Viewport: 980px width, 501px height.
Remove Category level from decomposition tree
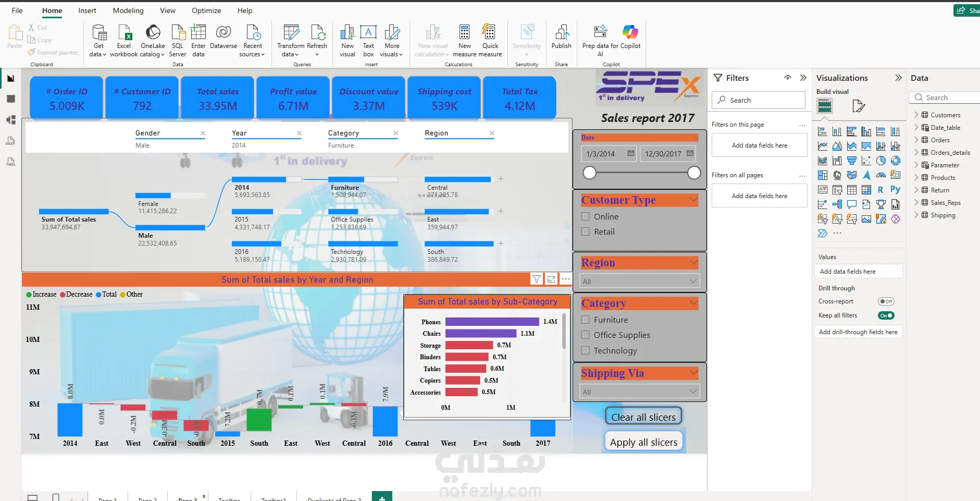[396, 133]
